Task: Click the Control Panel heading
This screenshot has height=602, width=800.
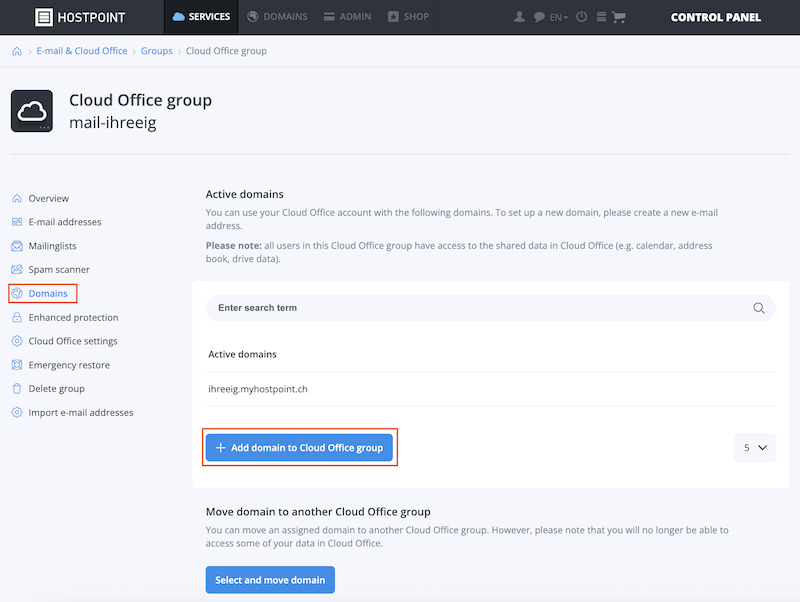Action: 715,17
